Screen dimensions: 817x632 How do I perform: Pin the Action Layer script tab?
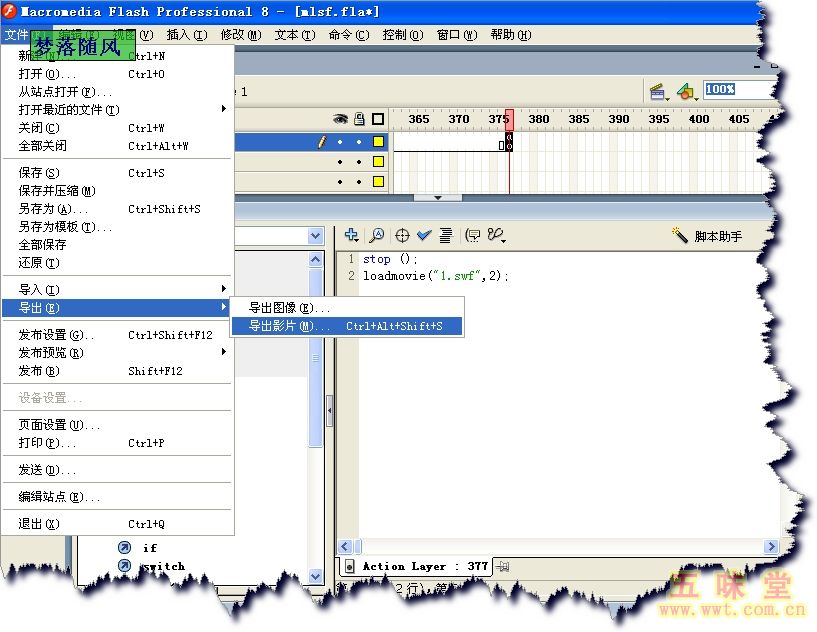[502, 566]
